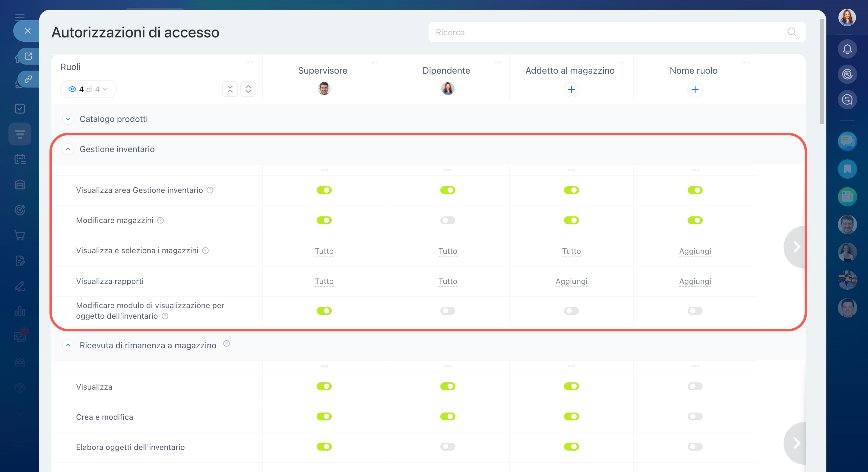Disable Supervisore's Visualizza area Gestione inventario toggle
Viewport: 868px width, 472px height.
(324, 190)
